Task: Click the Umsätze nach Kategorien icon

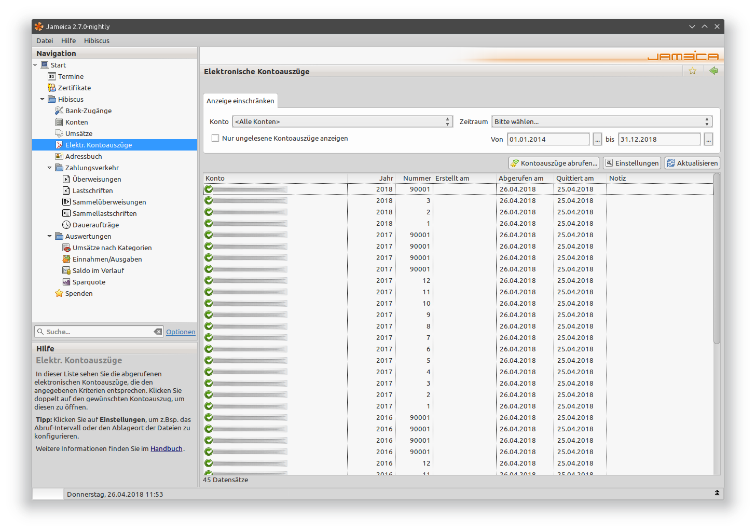Action: [x=66, y=248]
